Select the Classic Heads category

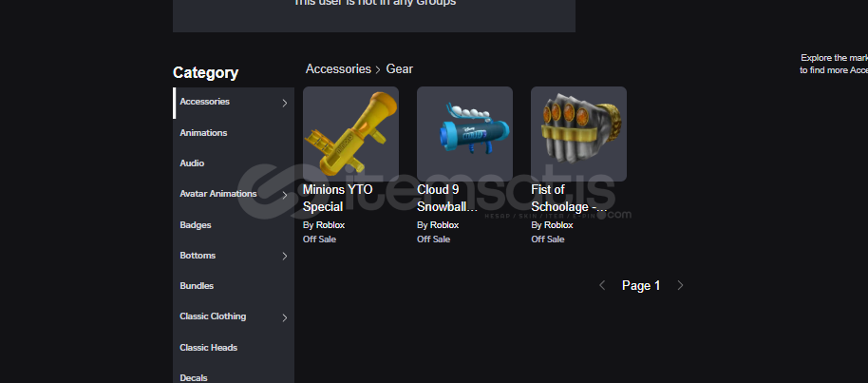[208, 348]
